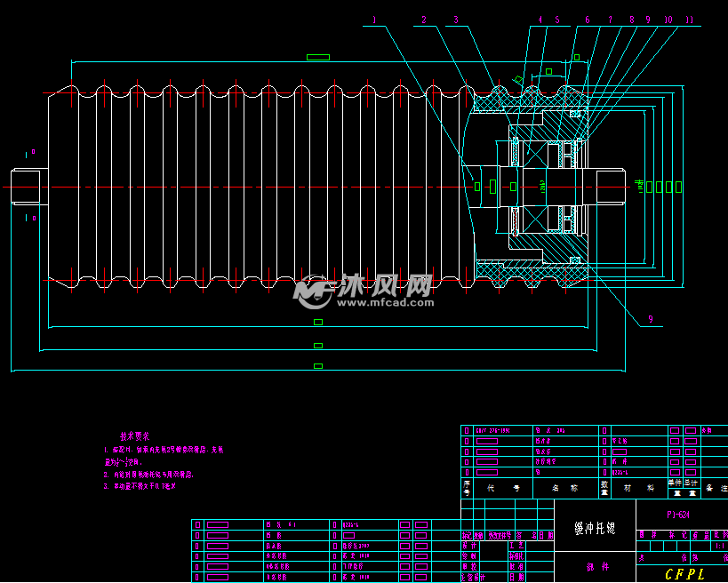The width and height of the screenshot is (728, 583).
Task: Select the 组件 cell in title block
Action: [596, 566]
